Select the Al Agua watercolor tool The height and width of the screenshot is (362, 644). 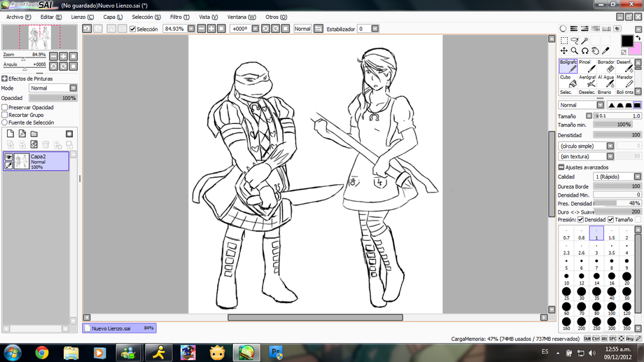[605, 81]
